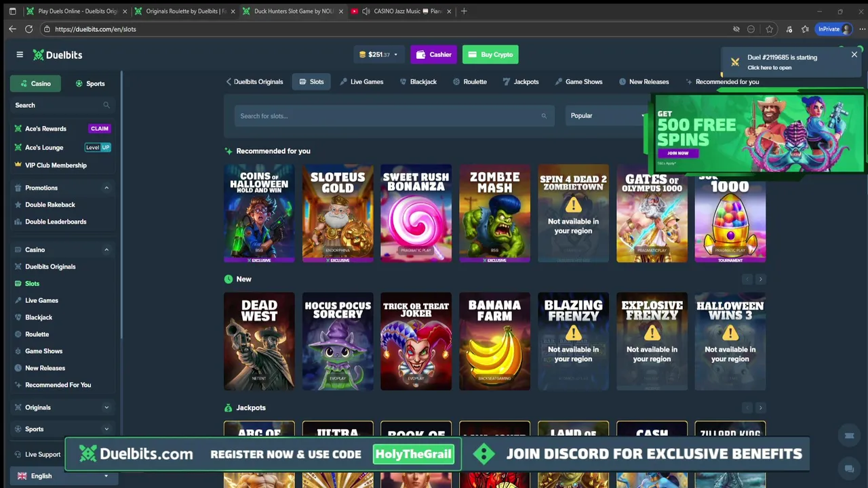Viewport: 868px width, 488px height.
Task: Select the Jackpots top category tab
Action: (x=520, y=82)
